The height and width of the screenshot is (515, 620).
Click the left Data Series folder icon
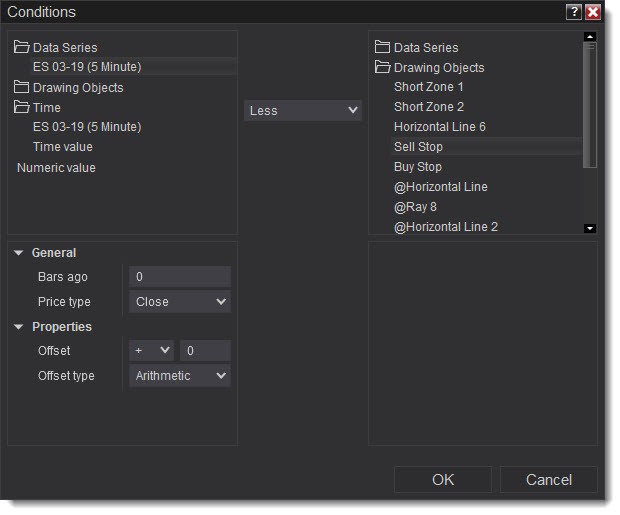pyautogui.click(x=22, y=48)
